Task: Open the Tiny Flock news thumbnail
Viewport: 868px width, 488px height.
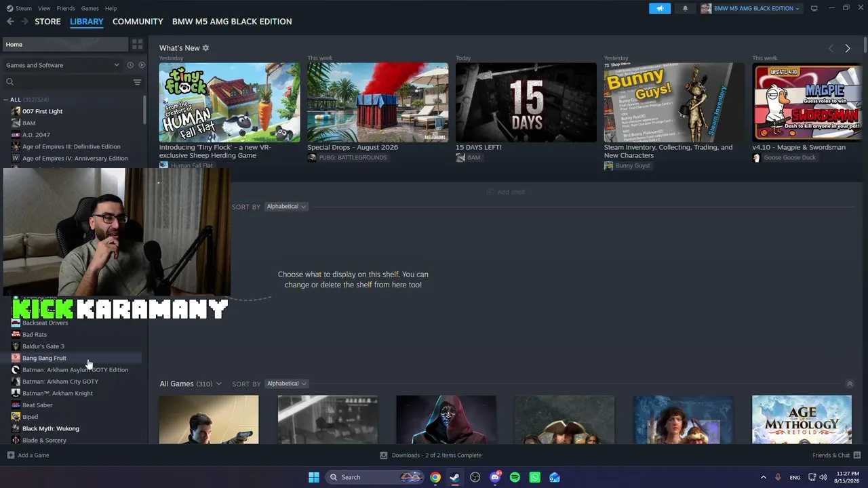Action: click(x=229, y=102)
